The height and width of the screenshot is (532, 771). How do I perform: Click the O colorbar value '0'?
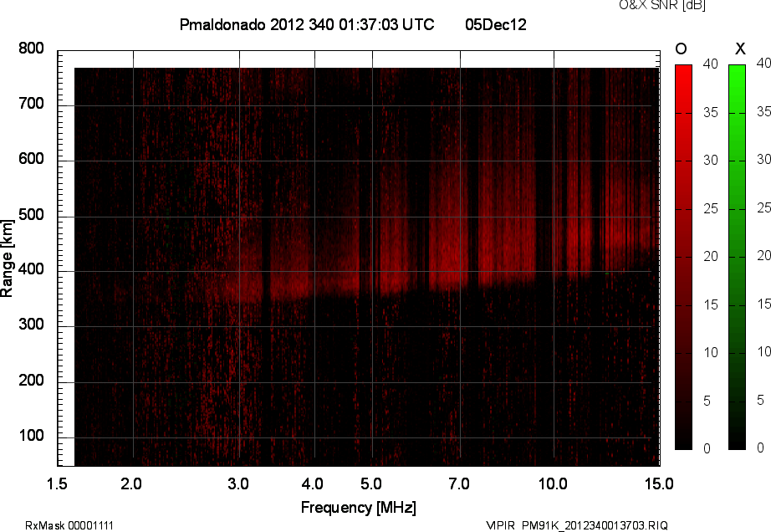(707, 448)
